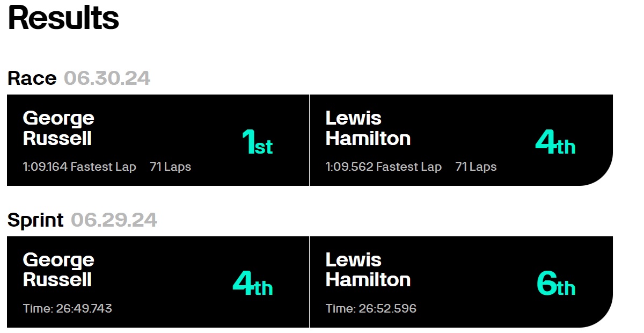The width and height of the screenshot is (644, 333).
Task: Select Hamilton's 1:09.562 Fastest Lap text
Action: tap(383, 167)
